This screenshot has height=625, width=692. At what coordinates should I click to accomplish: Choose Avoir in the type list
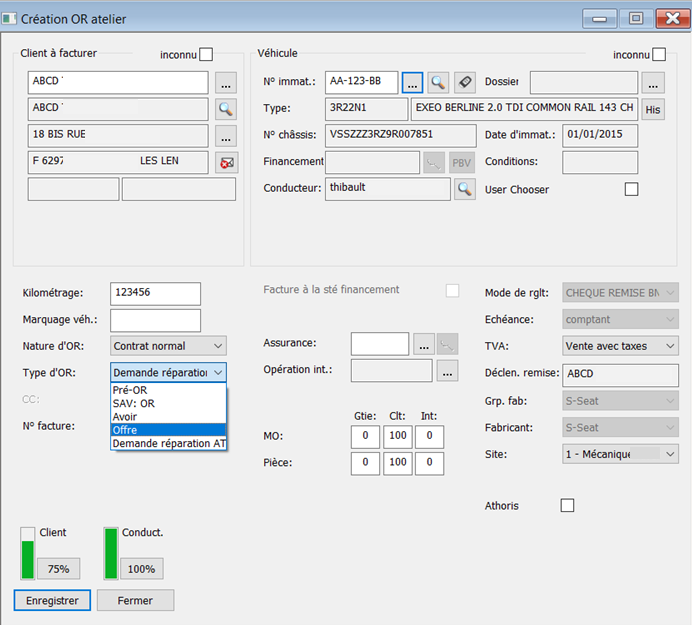[x=168, y=417]
